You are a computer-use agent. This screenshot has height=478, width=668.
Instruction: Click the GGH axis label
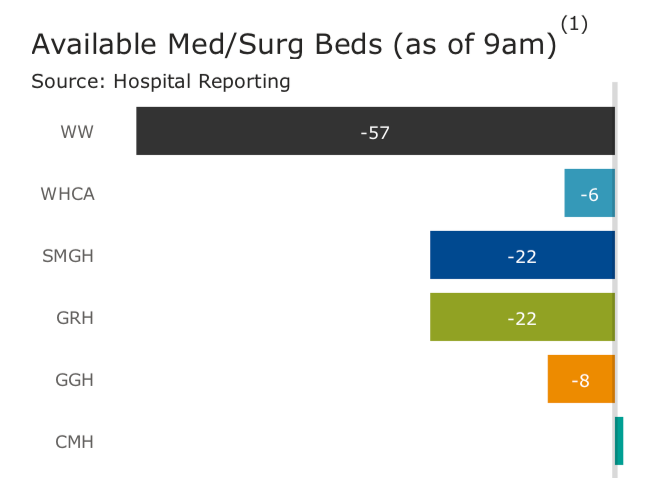click(74, 380)
